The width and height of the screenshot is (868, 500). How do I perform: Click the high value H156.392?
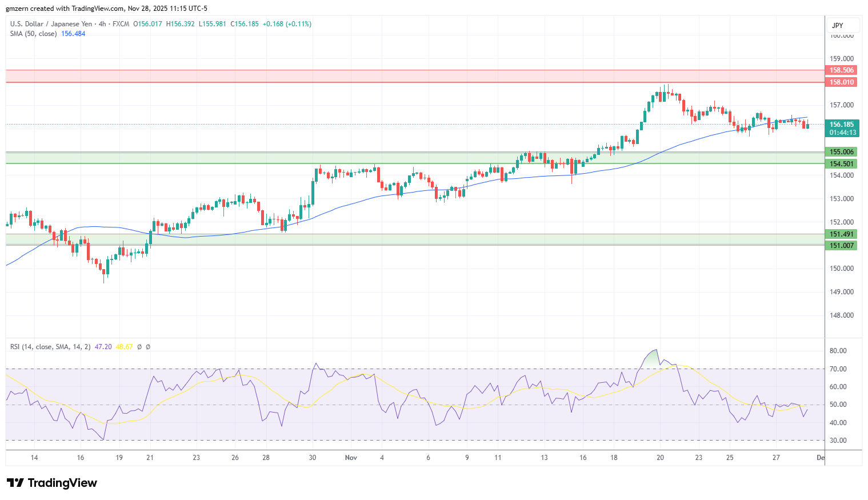(180, 24)
